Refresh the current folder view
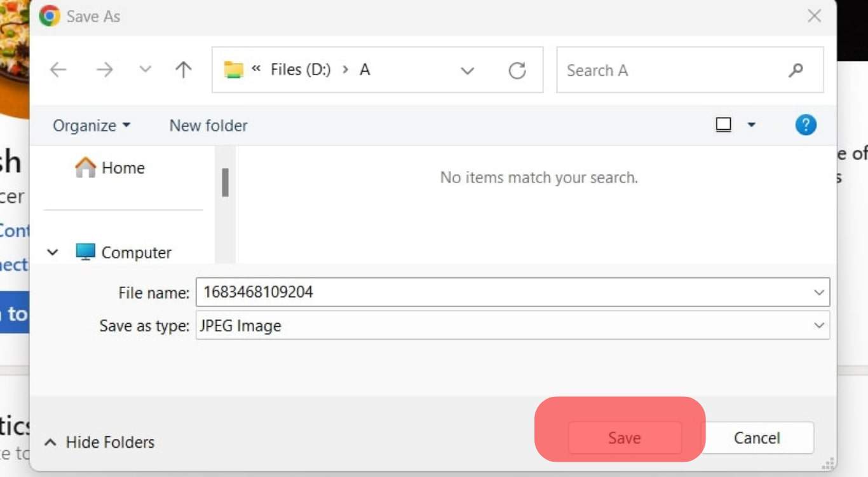This screenshot has height=477, width=868. [517, 70]
